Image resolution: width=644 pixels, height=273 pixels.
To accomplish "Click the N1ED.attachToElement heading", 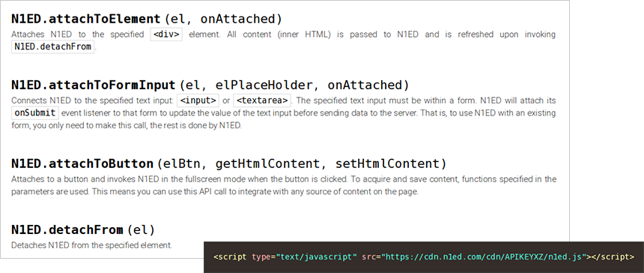I will click(146, 19).
